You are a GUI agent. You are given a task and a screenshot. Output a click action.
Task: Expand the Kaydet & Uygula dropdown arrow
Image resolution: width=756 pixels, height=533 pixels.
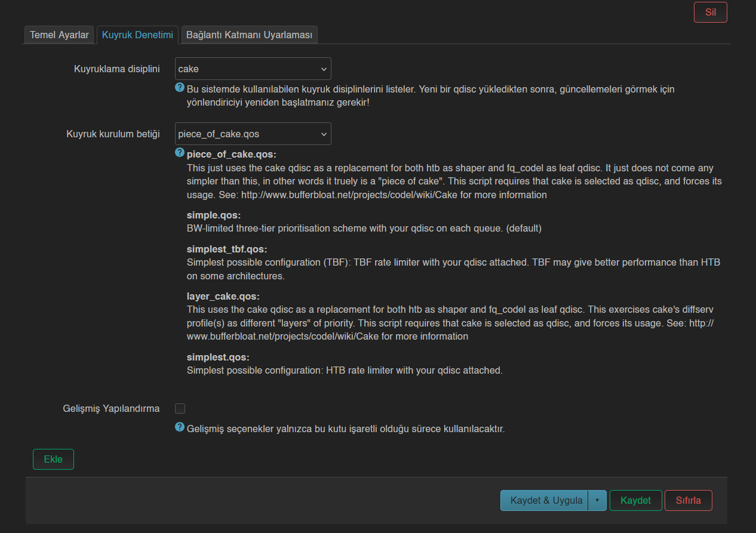597,501
